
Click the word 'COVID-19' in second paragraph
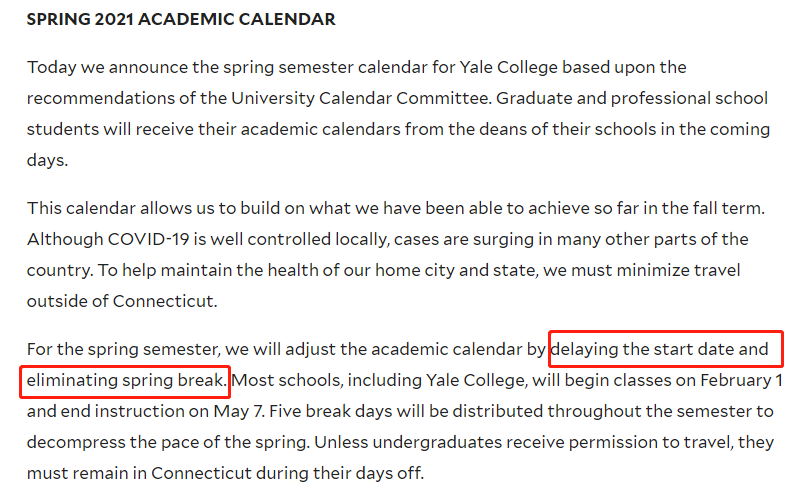click(149, 239)
